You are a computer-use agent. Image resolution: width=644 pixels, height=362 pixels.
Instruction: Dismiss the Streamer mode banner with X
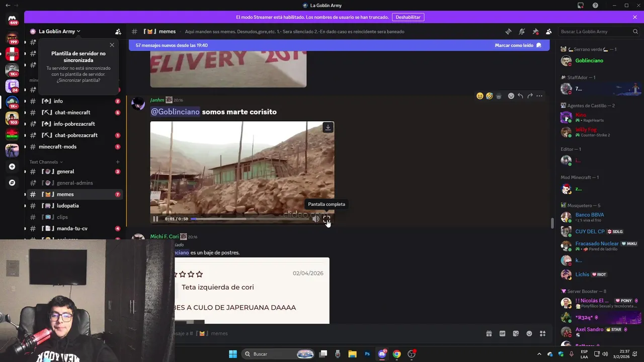click(x=635, y=17)
